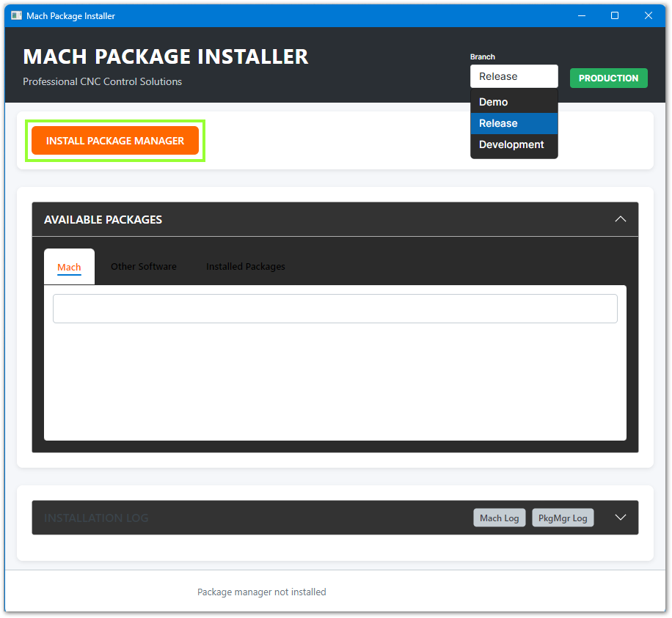Image resolution: width=672 pixels, height=618 pixels.
Task: Collapse the Available Packages section chevron
Action: 620,219
